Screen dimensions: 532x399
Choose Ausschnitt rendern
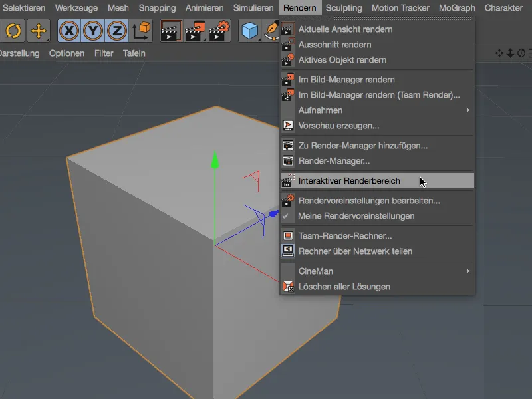(377, 45)
